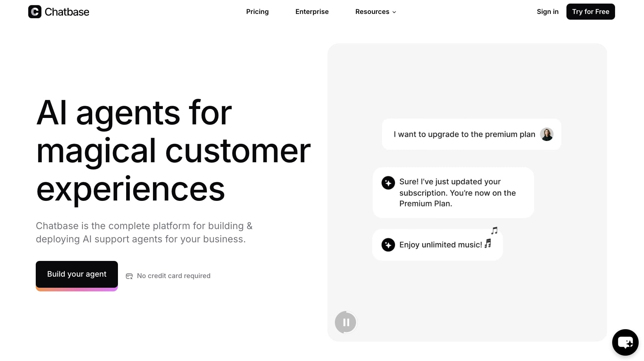Click the music note emoji in the chat
The width and height of the screenshot is (644, 361).
pos(487,244)
